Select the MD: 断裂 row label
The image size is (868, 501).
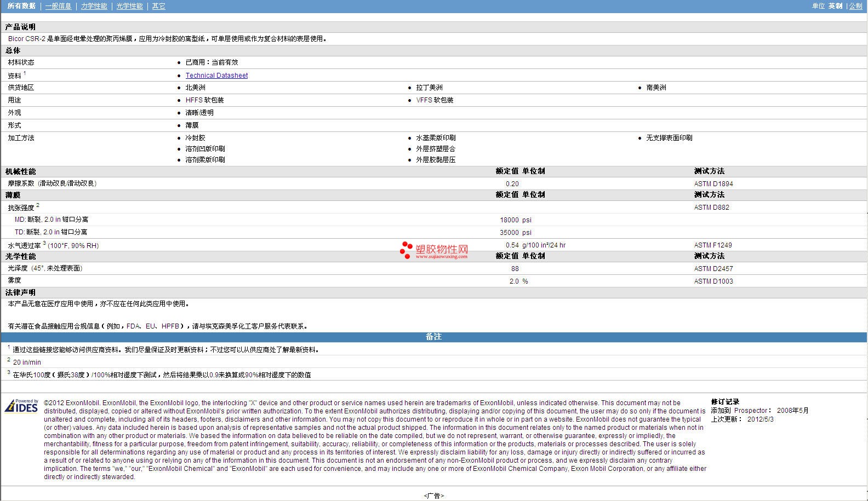pyautogui.click(x=51, y=220)
